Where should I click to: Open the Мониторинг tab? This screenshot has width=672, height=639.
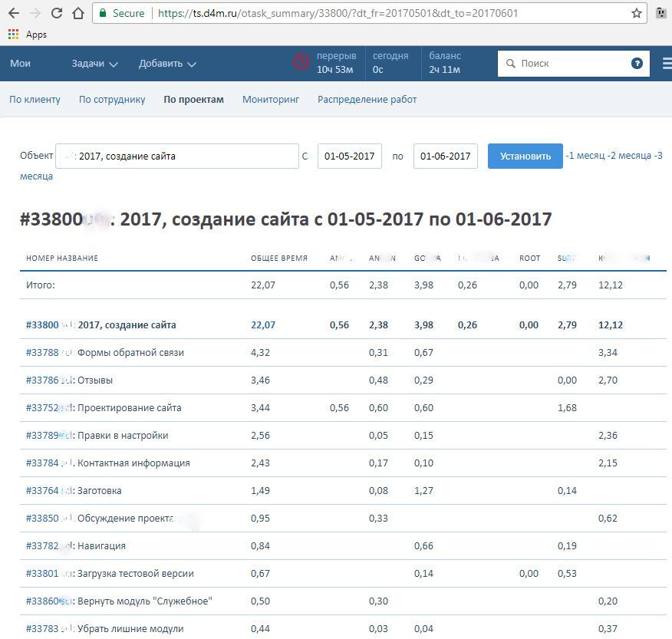pos(271,100)
